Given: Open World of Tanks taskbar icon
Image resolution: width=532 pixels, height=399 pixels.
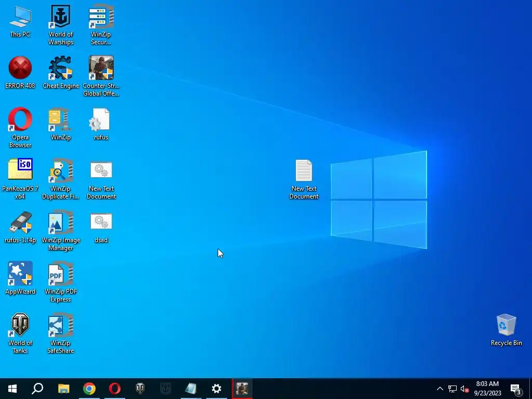Looking at the screenshot, I should (x=140, y=389).
